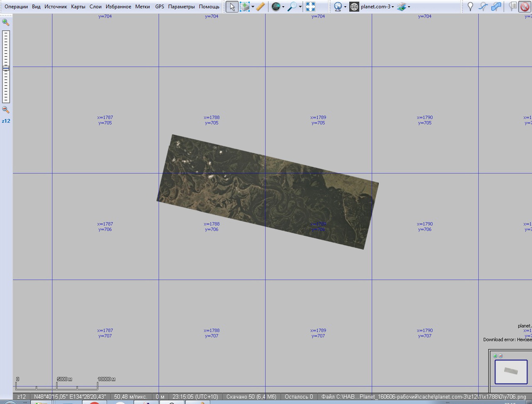
Task: Open the Параметры menu
Action: tap(181, 7)
